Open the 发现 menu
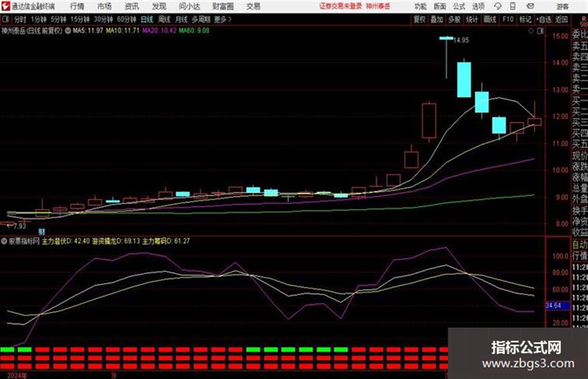Image resolution: width=588 pixels, height=379 pixels. (x=159, y=6)
